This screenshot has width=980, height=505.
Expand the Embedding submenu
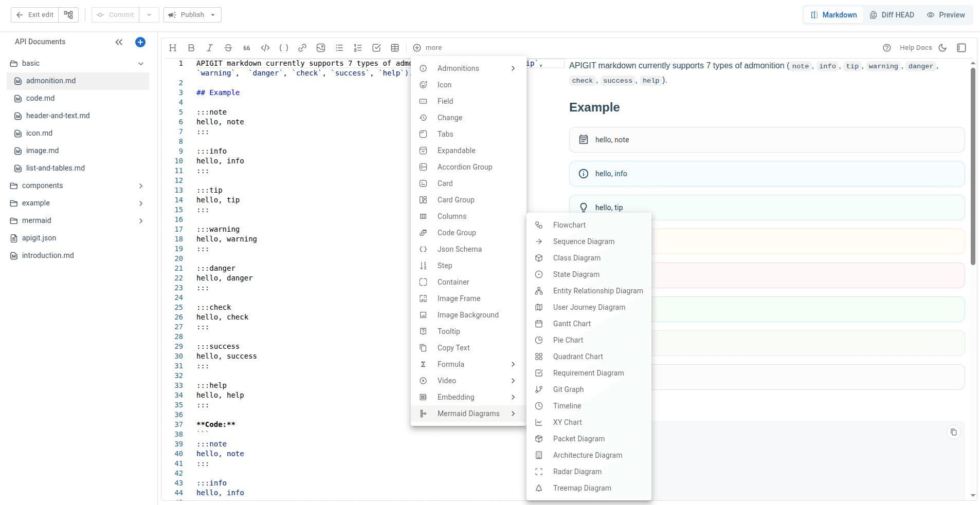coord(468,397)
